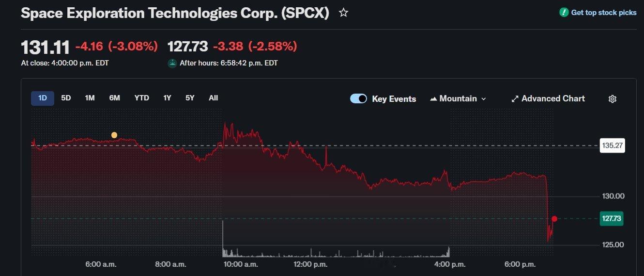
Task: Click the red current price dot on chart
Action: [554, 219]
